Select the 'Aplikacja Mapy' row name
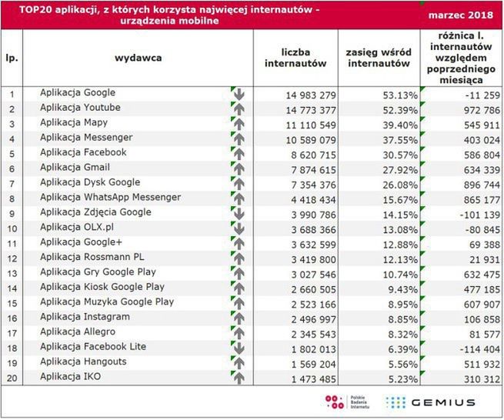Image resolution: width=504 pixels, height=420 pixels. [x=74, y=123]
